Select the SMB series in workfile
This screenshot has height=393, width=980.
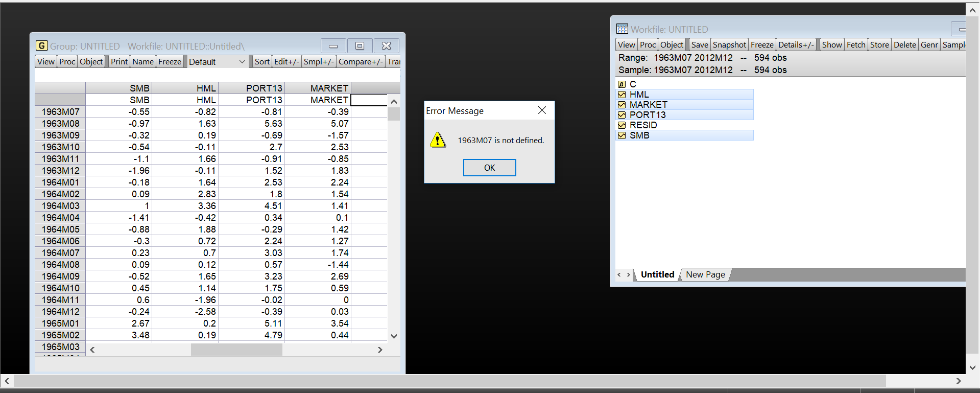(x=684, y=135)
